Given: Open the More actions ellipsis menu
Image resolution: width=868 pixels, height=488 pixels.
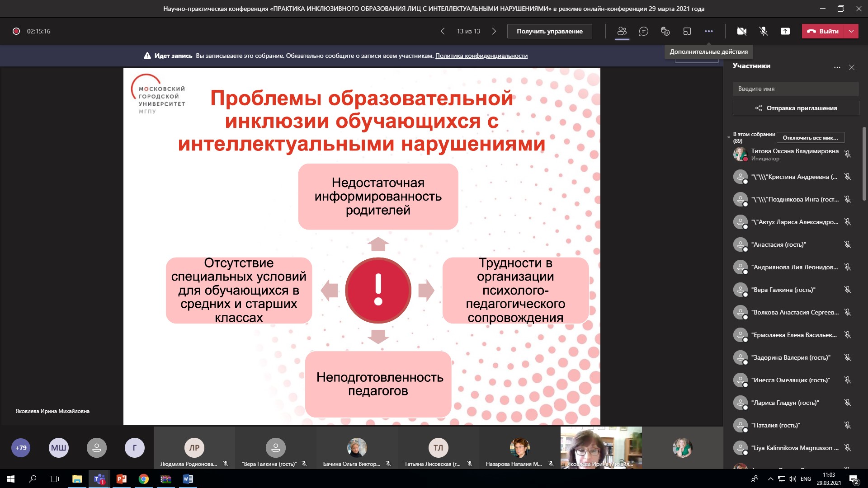Looking at the screenshot, I should tap(708, 31).
